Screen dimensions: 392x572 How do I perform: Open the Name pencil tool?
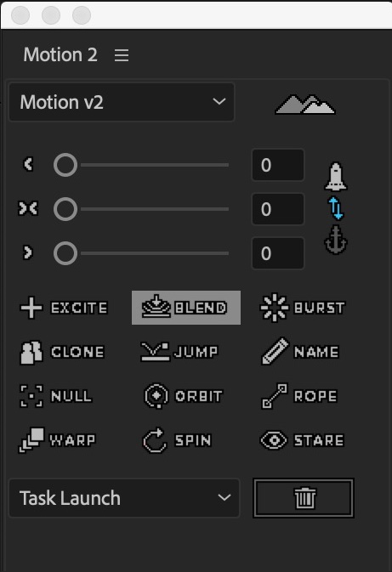point(300,352)
